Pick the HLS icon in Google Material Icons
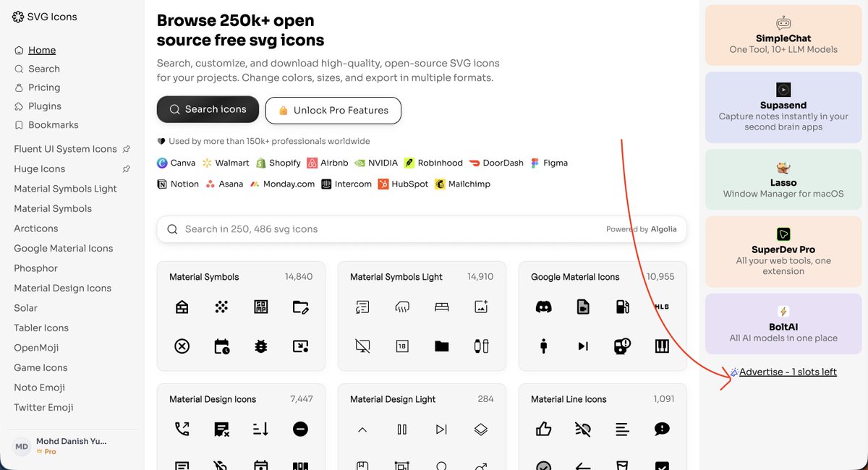 pos(662,307)
